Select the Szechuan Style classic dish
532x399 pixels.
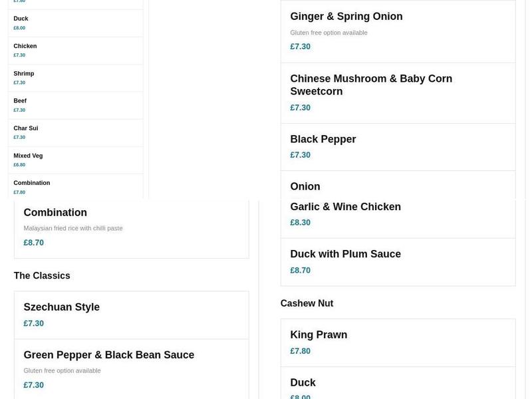[x=131, y=315]
